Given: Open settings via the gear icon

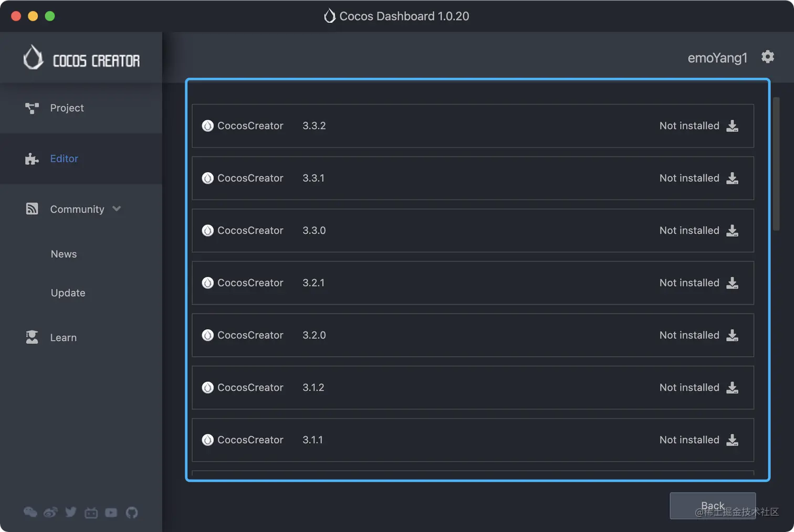Looking at the screenshot, I should tap(768, 57).
